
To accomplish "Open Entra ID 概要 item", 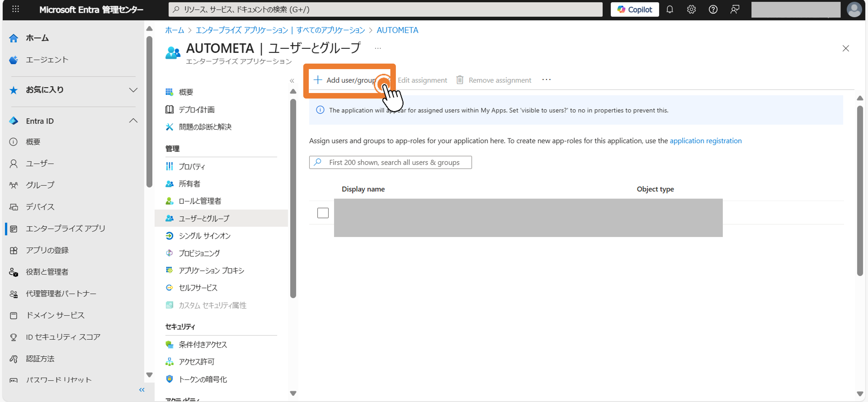I will click(x=33, y=142).
